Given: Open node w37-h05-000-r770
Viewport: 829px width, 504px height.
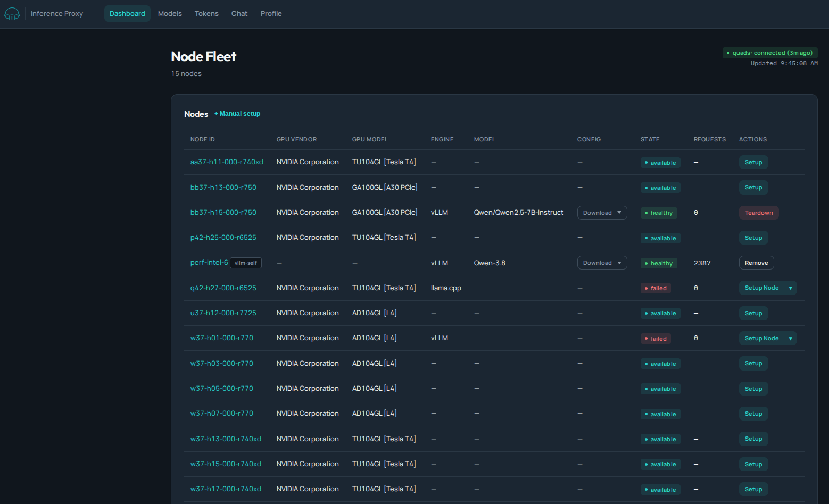Looking at the screenshot, I should point(222,389).
